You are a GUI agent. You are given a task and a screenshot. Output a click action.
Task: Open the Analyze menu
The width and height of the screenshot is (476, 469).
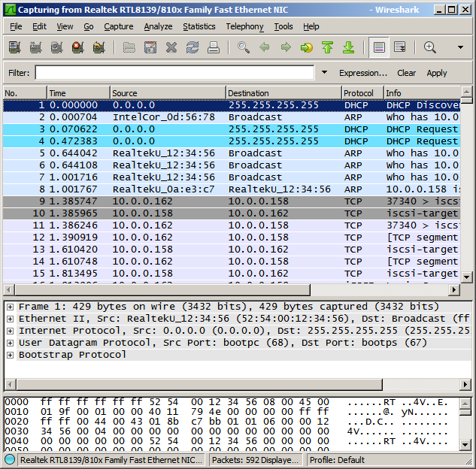(x=158, y=26)
